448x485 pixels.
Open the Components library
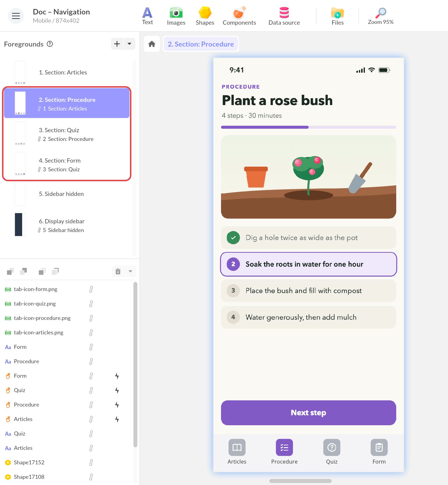[x=239, y=16]
